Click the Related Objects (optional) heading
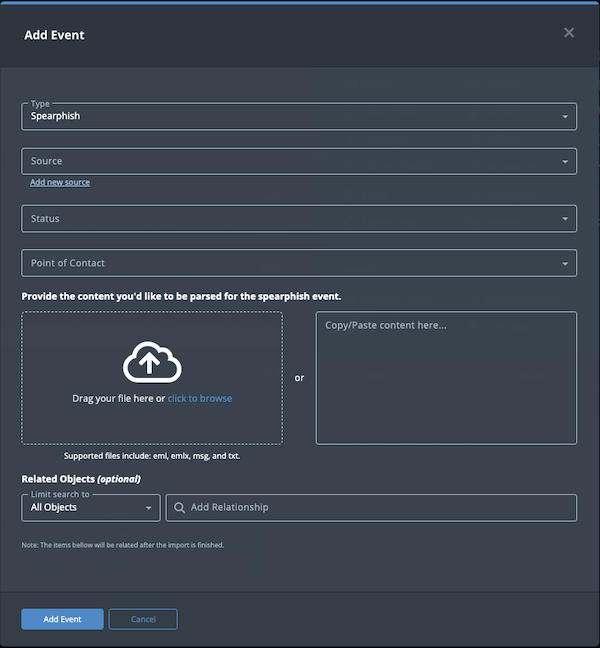600x648 pixels. point(81,479)
